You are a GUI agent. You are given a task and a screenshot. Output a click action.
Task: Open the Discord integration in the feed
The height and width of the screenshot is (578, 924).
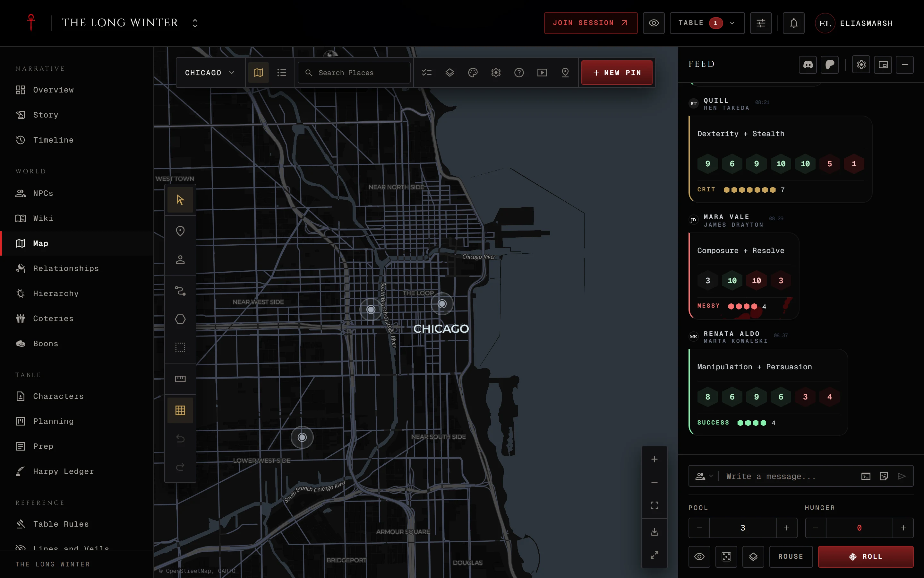[x=808, y=65]
